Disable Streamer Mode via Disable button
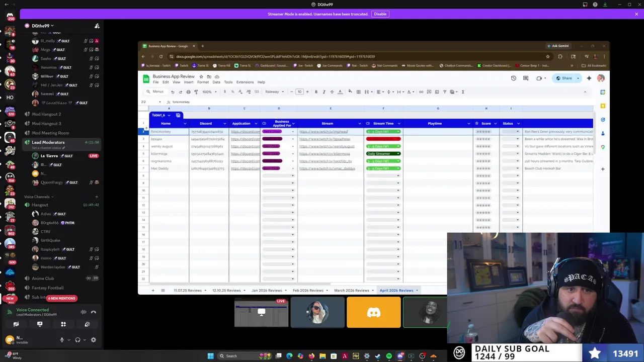This screenshot has height=362, width=644. [380, 14]
